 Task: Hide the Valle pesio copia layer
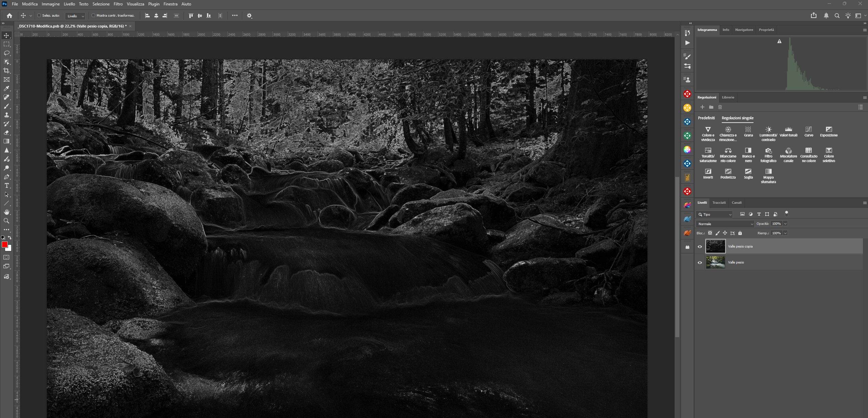tap(700, 247)
